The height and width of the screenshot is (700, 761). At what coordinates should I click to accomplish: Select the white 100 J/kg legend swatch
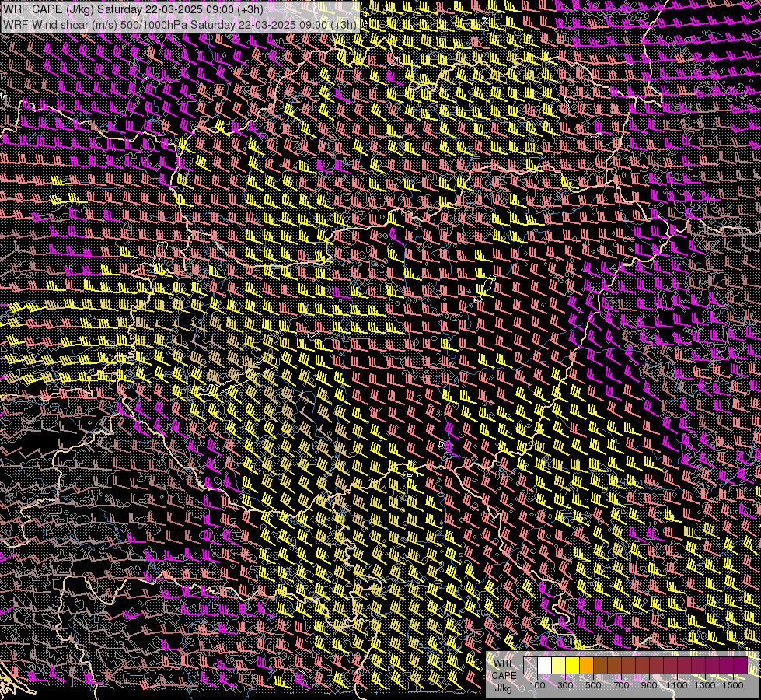click(x=545, y=666)
